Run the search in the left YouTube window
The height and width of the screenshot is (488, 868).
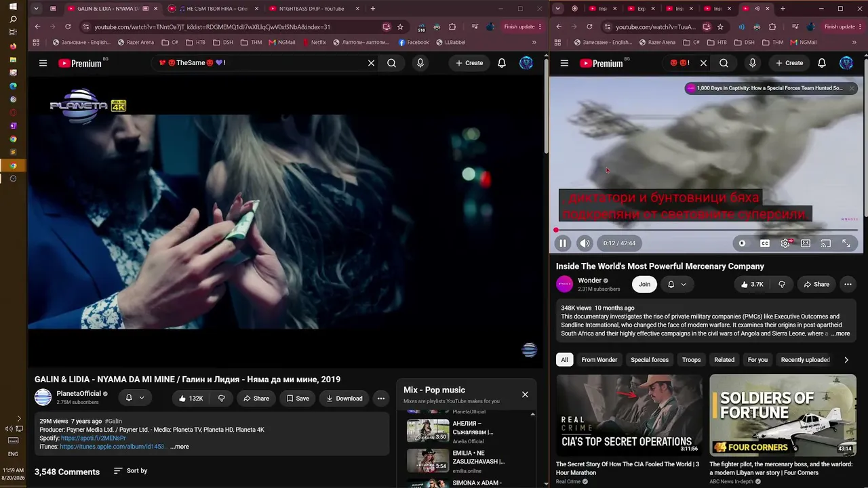click(391, 63)
